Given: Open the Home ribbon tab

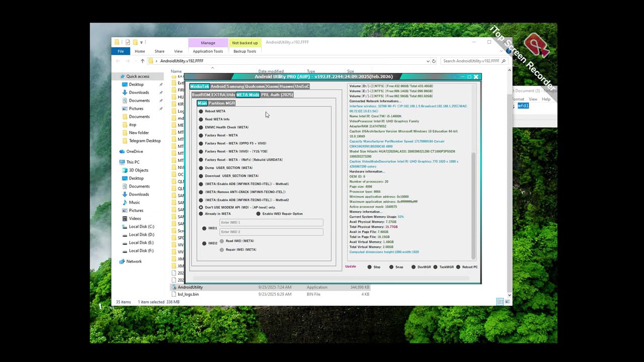Looking at the screenshot, I should tap(140, 51).
